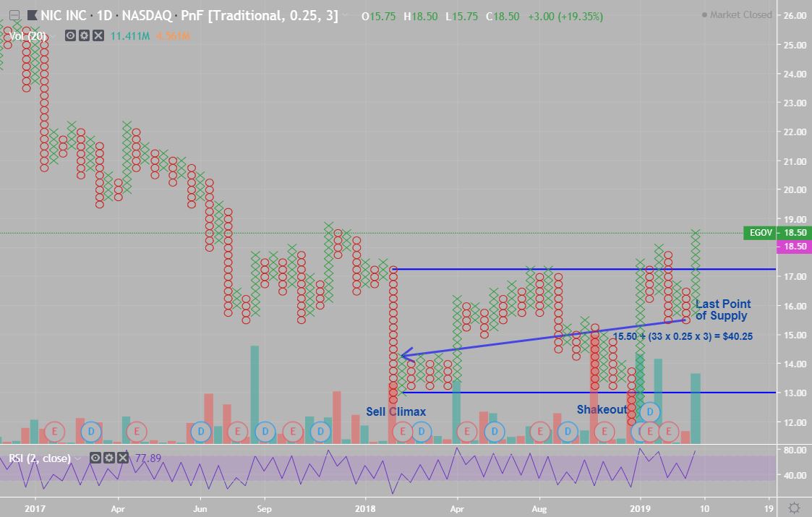Click the green EGOV symbol label

(x=761, y=233)
